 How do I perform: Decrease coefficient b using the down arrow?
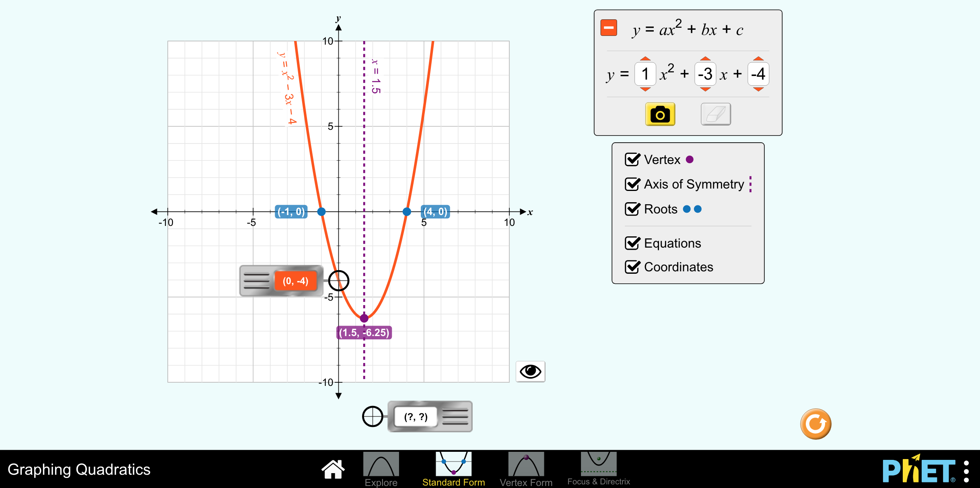(705, 89)
